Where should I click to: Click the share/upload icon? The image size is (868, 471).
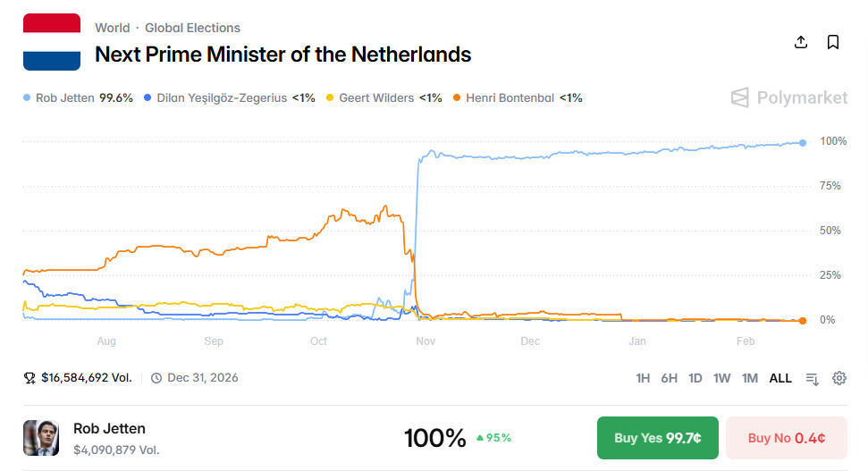(x=801, y=42)
